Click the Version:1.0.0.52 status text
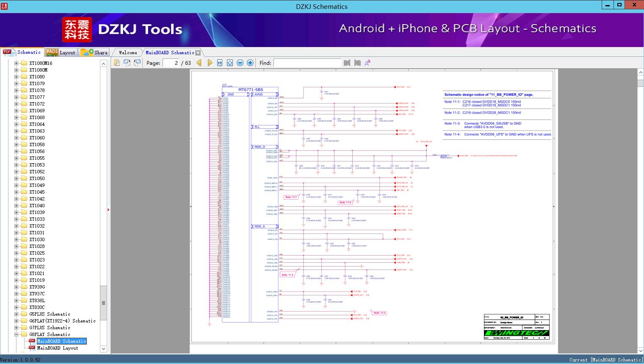Viewport: 644px width, 364px height. pyautogui.click(x=20, y=360)
